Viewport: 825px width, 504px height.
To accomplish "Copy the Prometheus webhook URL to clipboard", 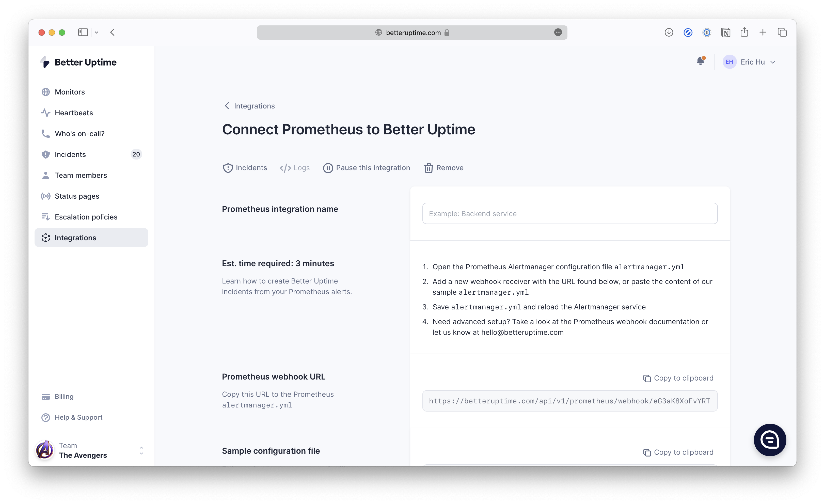I will (x=678, y=378).
